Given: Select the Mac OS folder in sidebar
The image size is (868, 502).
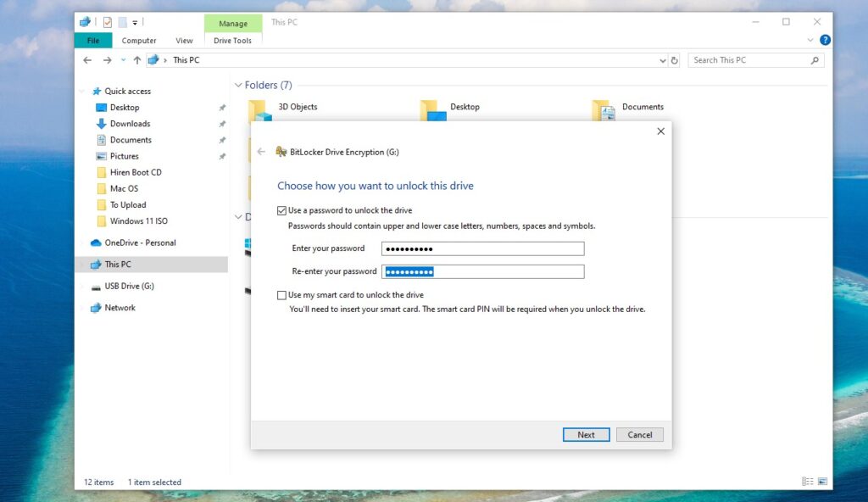Looking at the screenshot, I should pos(123,188).
